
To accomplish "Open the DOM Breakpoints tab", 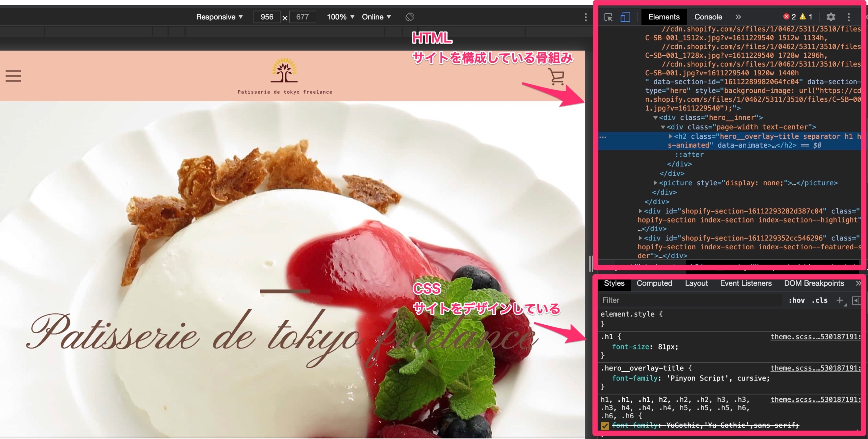I will tap(814, 283).
